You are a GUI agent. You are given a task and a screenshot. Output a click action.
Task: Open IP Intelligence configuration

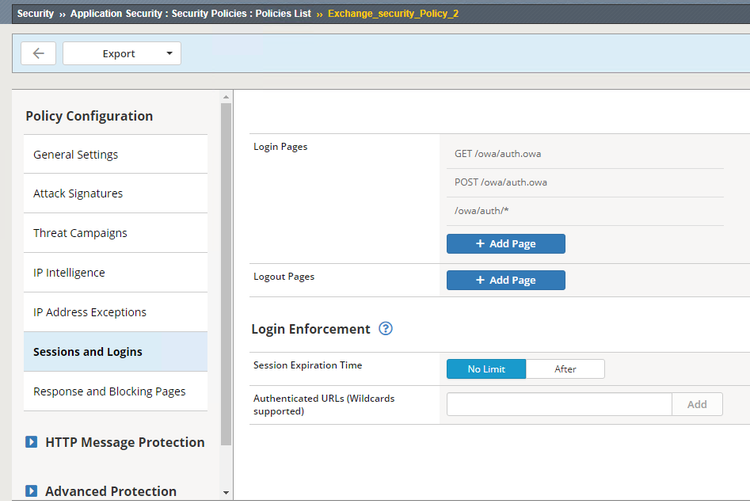[69, 273]
